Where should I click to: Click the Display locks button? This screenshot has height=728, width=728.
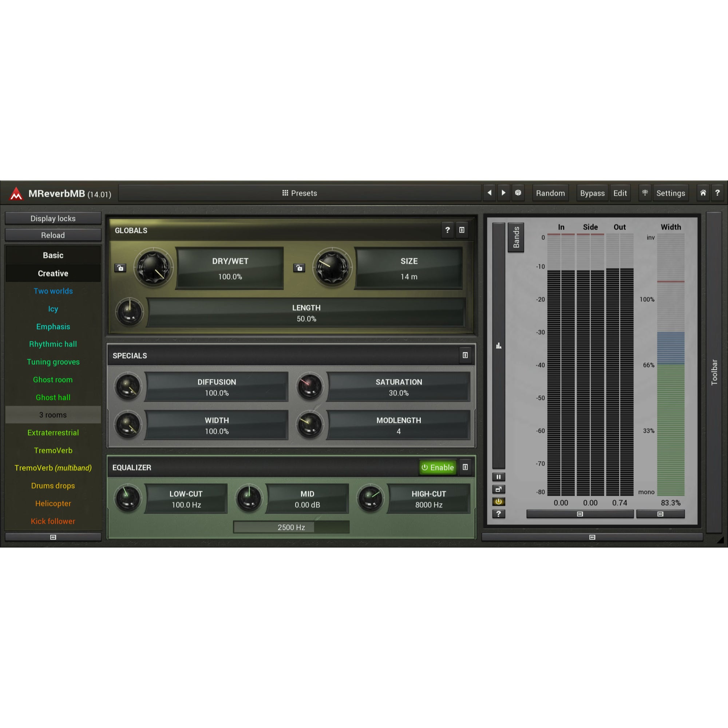[53, 218]
